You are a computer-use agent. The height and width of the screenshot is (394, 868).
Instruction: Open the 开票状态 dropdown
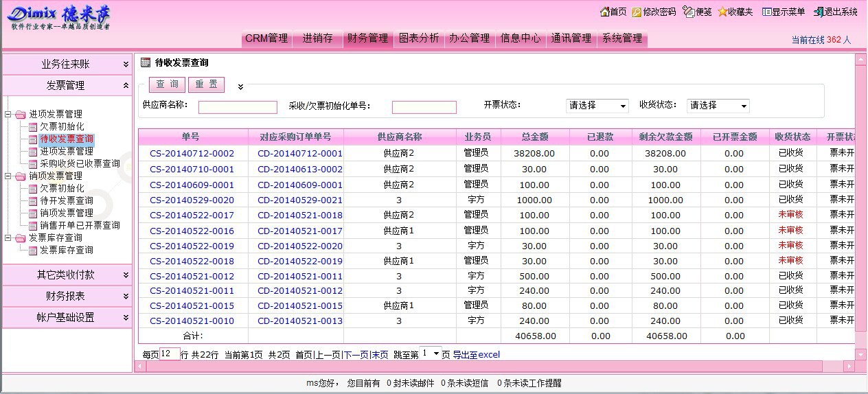597,106
